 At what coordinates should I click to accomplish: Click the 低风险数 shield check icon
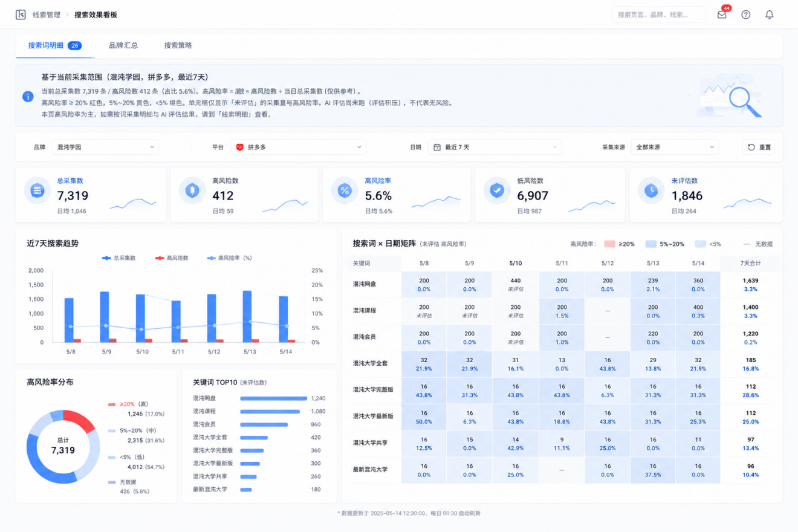(497, 190)
